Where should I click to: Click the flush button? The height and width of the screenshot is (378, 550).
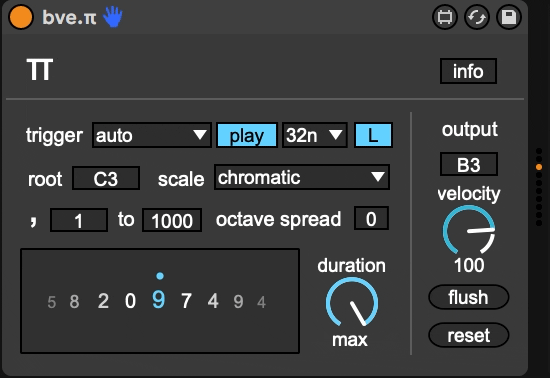(x=468, y=297)
